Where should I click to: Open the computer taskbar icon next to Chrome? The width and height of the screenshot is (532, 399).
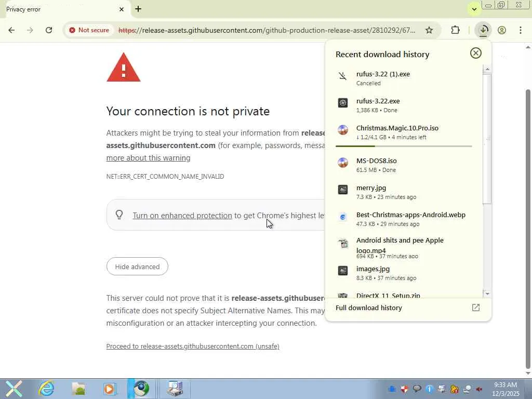point(175,389)
